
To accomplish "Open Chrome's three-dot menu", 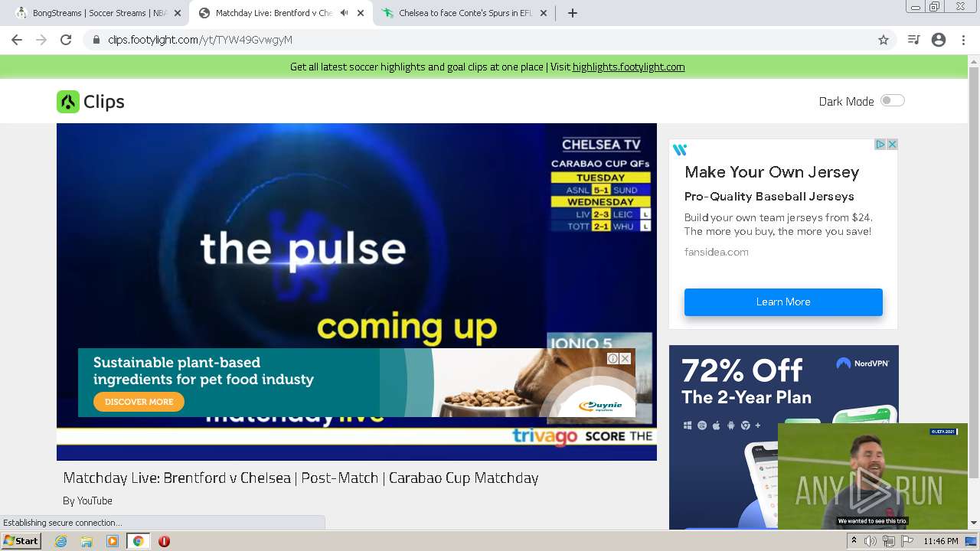I will pos(963,40).
